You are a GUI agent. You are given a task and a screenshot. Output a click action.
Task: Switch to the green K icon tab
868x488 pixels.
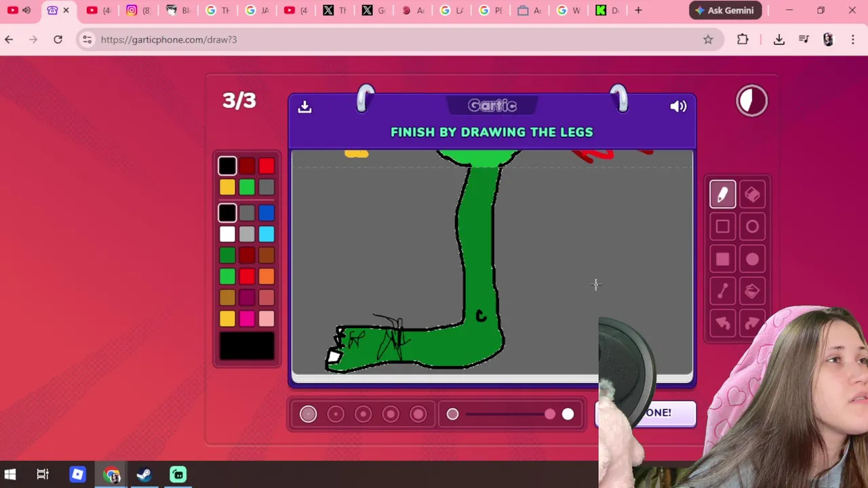(607, 10)
